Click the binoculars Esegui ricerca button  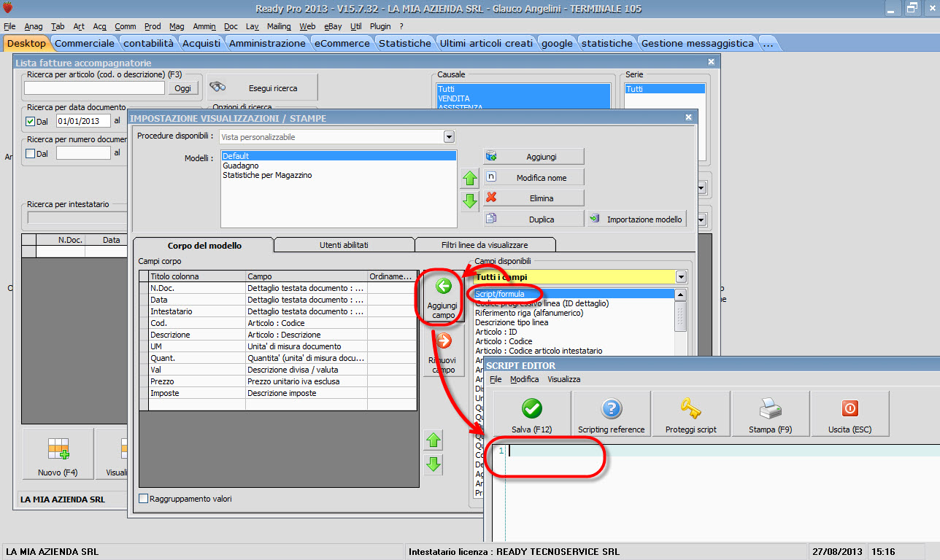tap(262, 87)
